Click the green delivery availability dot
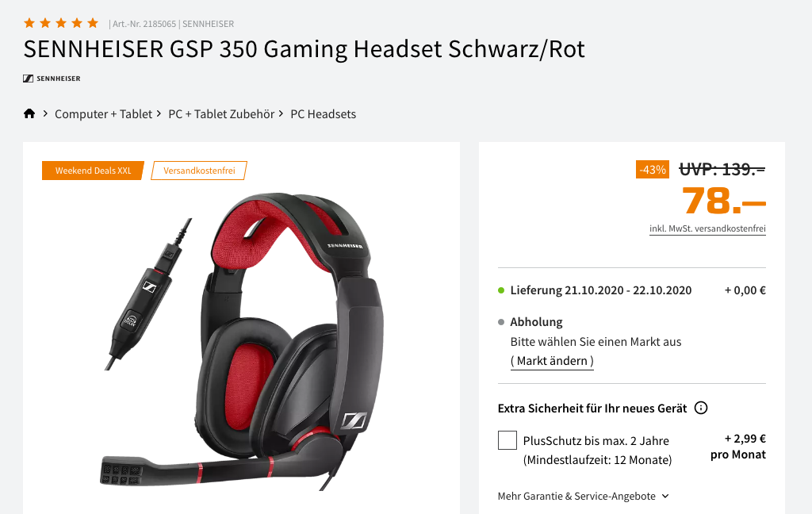 coord(501,290)
